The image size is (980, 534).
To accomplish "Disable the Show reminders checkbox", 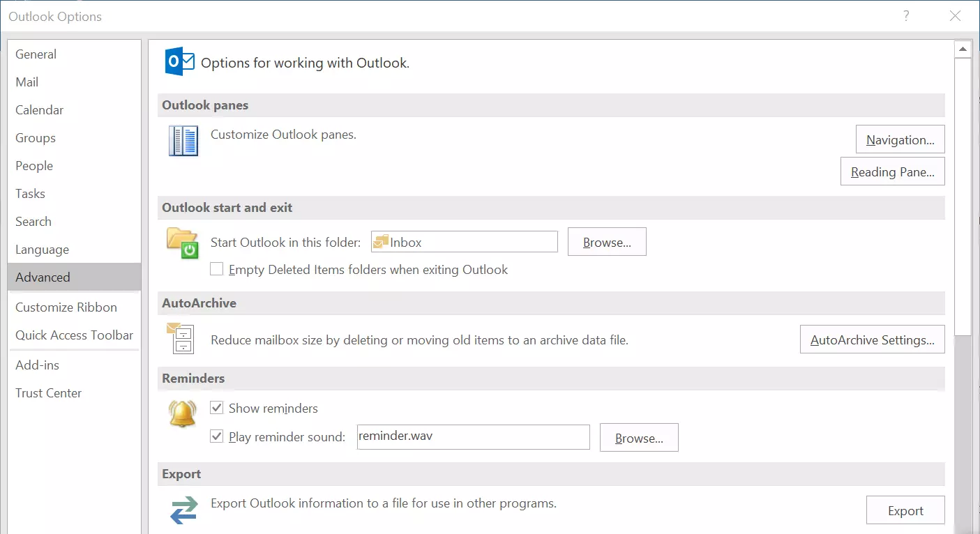I will 217,408.
